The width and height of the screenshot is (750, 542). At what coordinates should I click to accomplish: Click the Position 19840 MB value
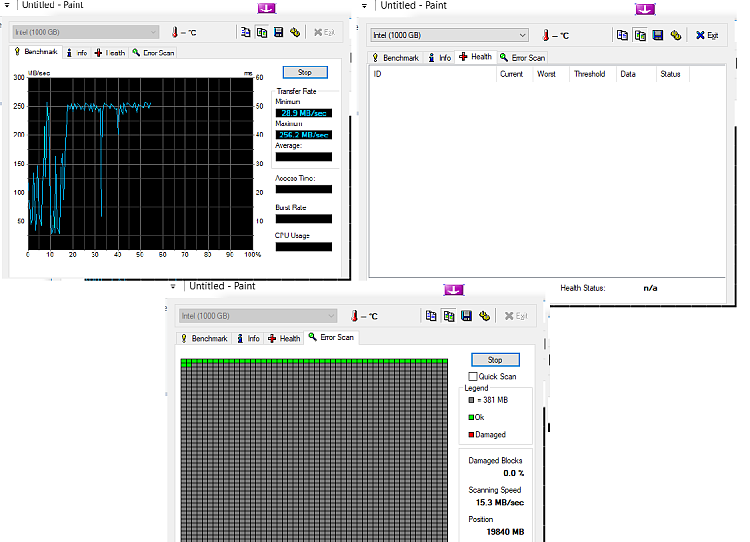click(x=505, y=531)
